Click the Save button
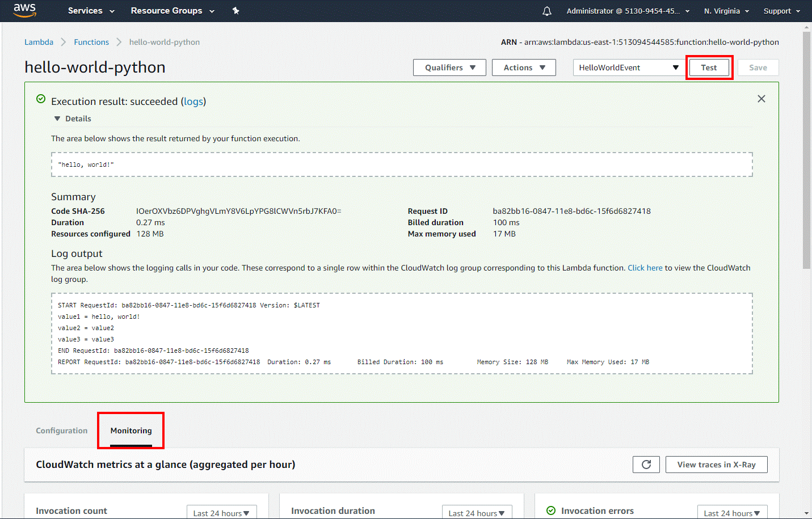The image size is (812, 519). pyautogui.click(x=758, y=67)
